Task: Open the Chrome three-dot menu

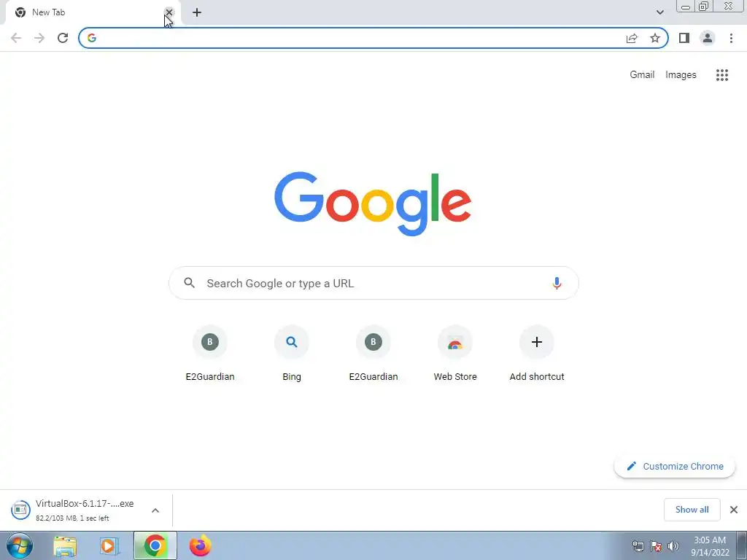Action: coord(731,38)
